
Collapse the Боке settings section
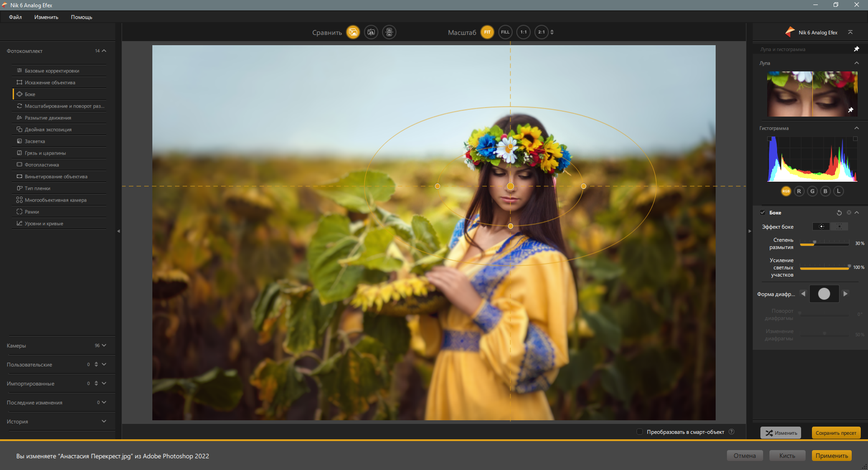coord(857,212)
